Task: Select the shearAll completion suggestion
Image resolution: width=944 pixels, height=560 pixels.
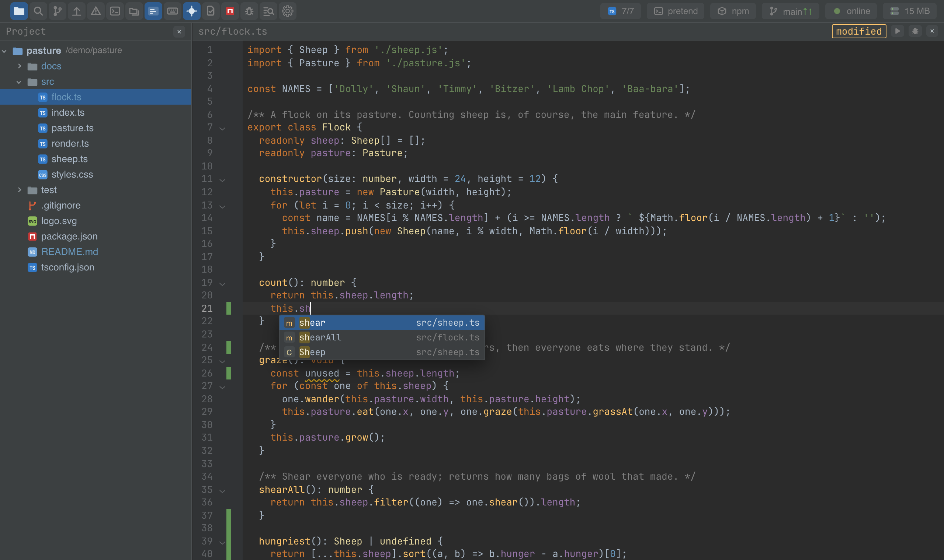Action: click(382, 337)
